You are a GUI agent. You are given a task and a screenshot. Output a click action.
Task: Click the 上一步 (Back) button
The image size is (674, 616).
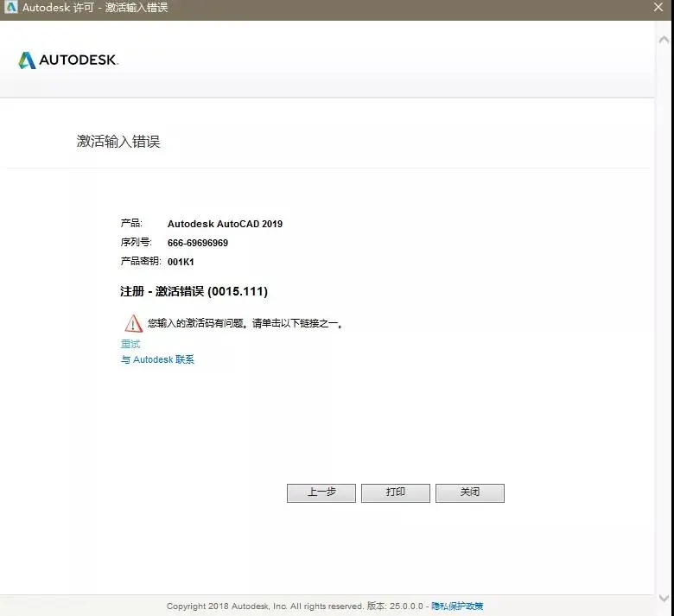(x=321, y=492)
